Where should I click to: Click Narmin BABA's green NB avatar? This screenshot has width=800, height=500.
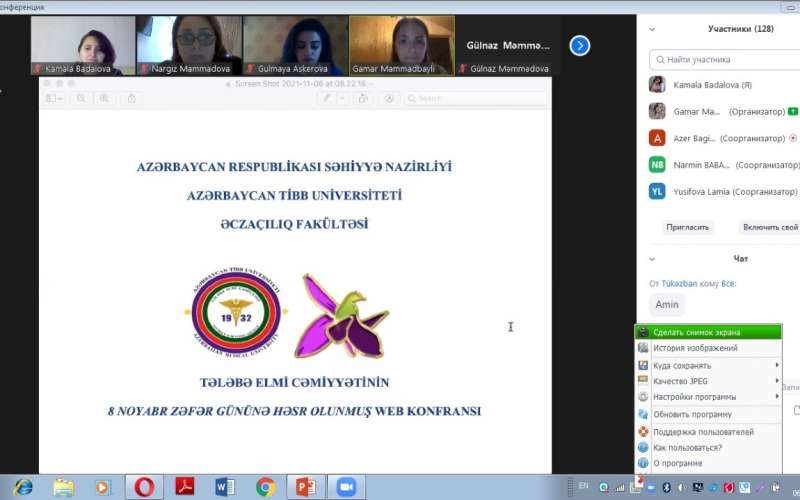click(x=657, y=165)
